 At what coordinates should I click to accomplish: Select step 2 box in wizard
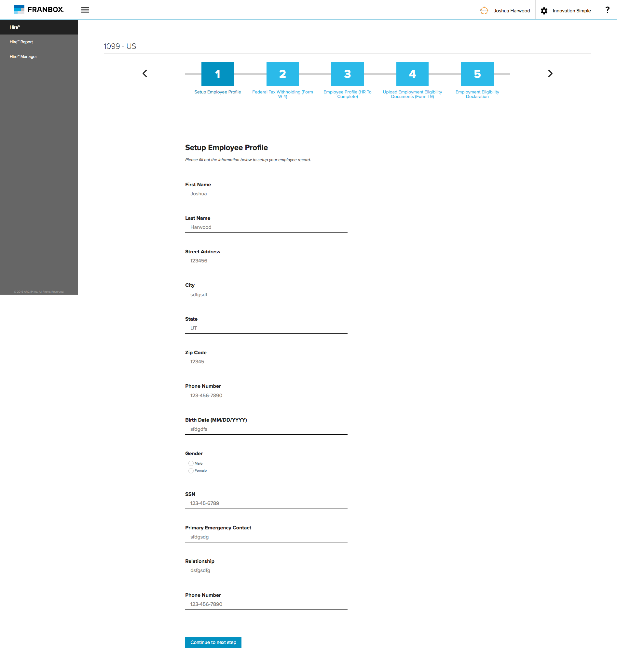[282, 74]
